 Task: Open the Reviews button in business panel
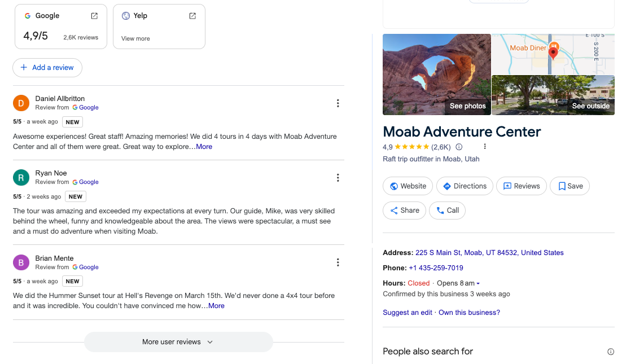(521, 186)
